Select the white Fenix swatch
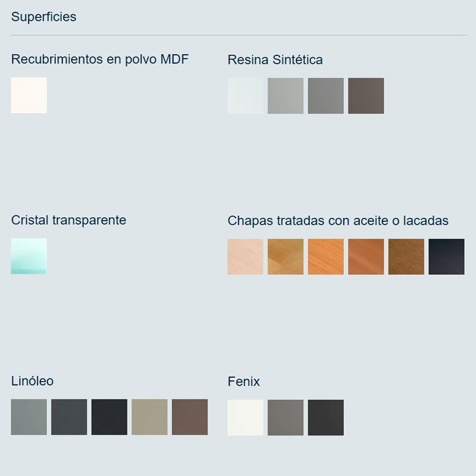This screenshot has height=476, width=476. tap(245, 418)
